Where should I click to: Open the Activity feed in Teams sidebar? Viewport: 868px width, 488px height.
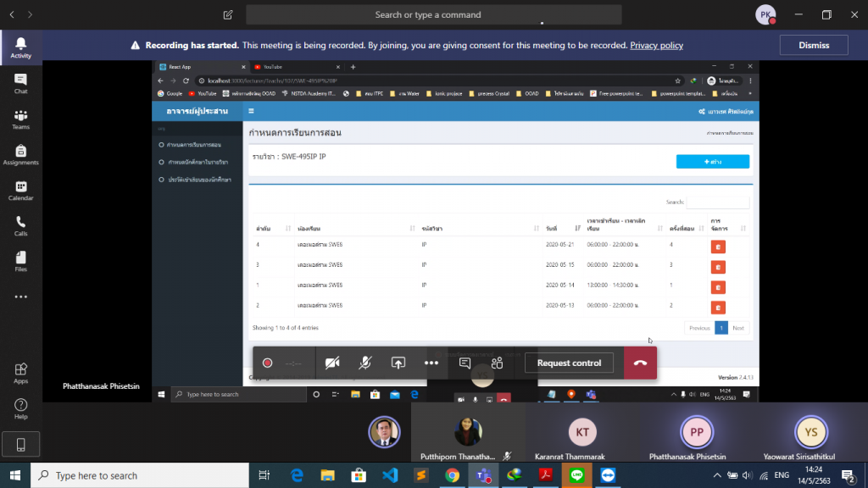tap(20, 47)
